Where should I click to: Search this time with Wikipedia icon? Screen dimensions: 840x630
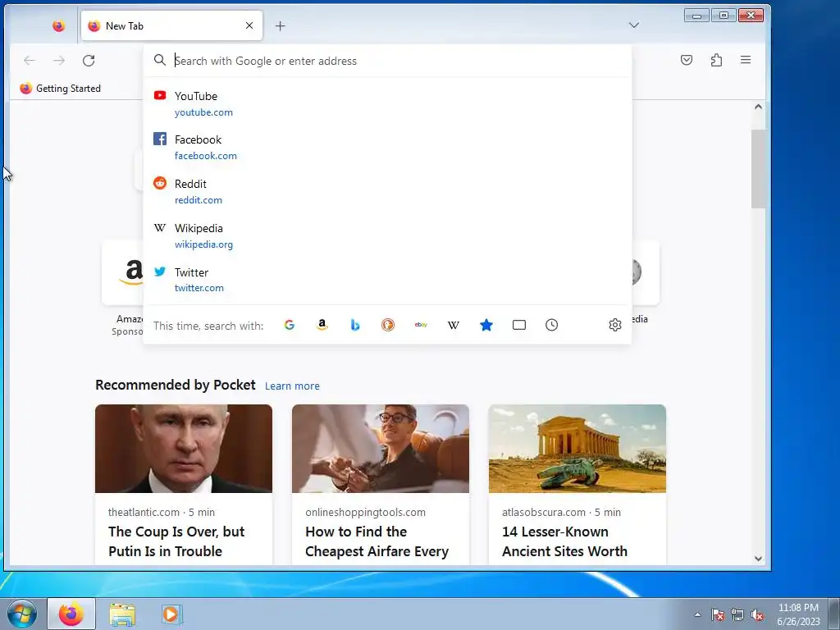coord(453,325)
